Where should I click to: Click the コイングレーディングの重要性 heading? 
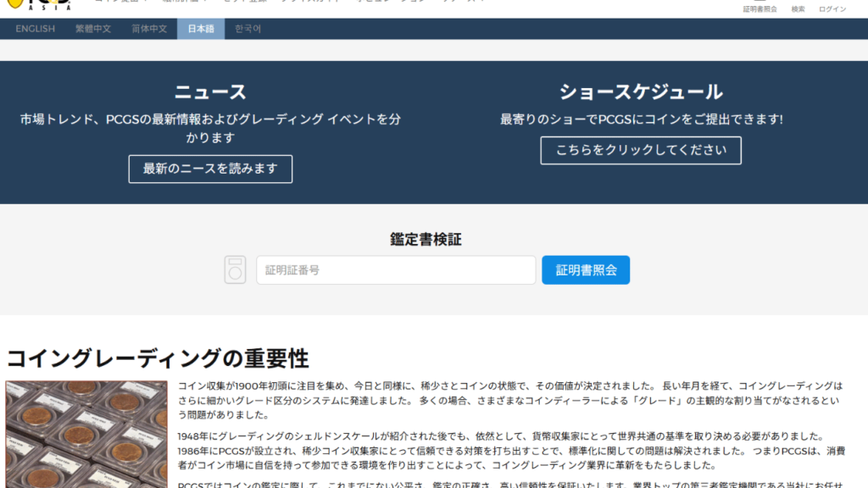157,358
